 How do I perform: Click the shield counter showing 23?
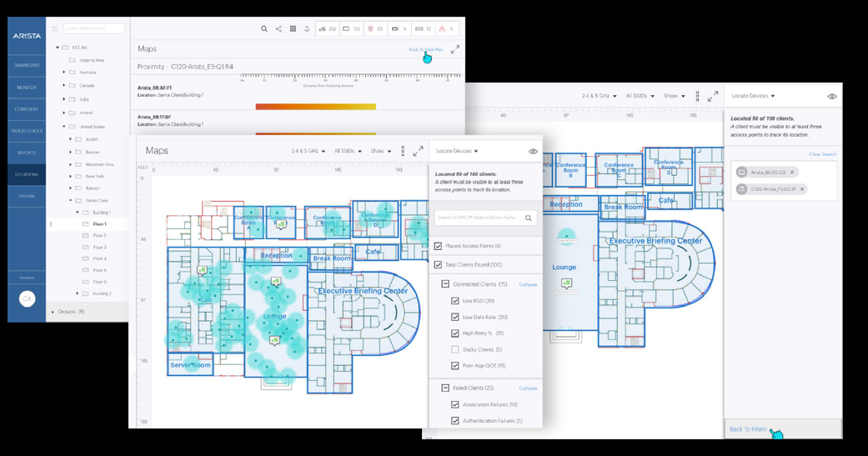pyautogui.click(x=375, y=29)
